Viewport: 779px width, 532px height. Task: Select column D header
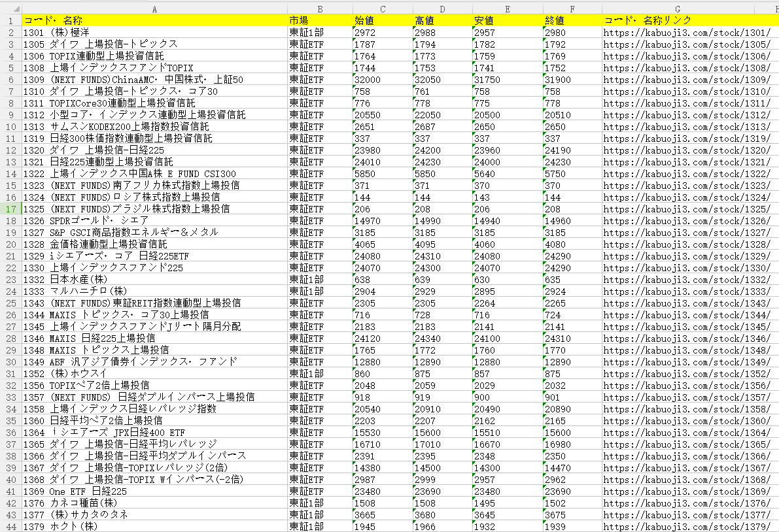pos(442,8)
